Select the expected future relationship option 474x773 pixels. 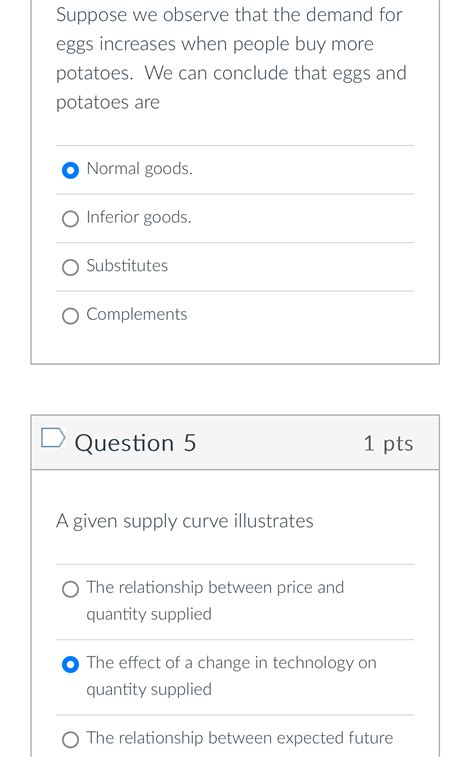[x=71, y=739]
